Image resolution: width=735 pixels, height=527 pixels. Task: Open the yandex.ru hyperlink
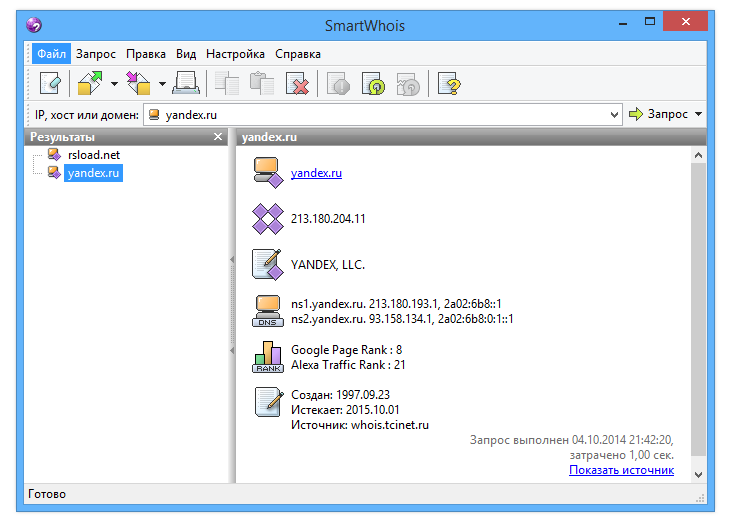[316, 173]
